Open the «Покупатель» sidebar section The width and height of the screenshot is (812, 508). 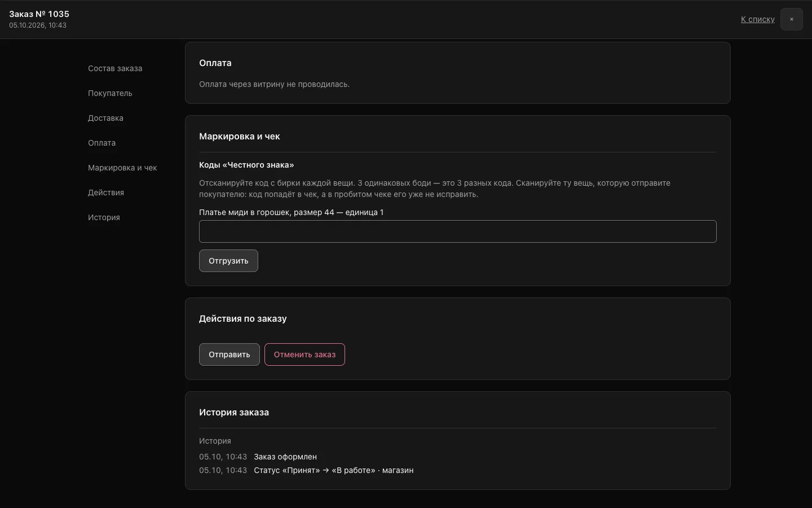tap(110, 93)
